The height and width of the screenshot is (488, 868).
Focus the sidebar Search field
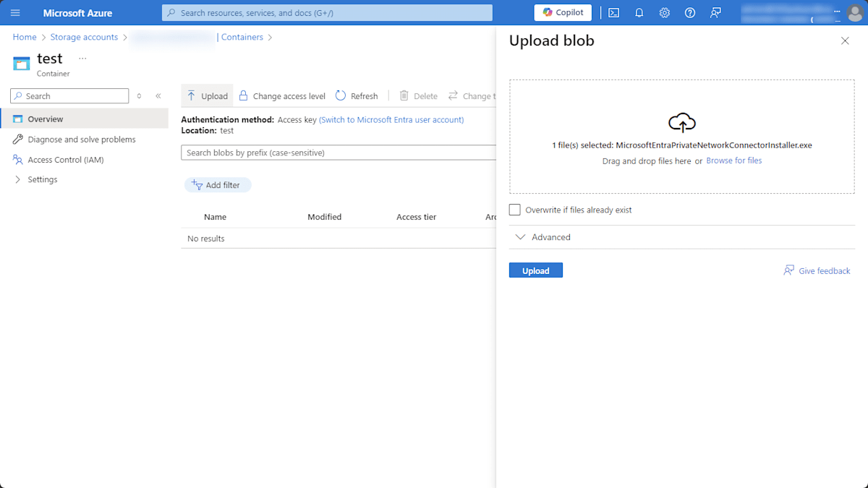tap(69, 96)
